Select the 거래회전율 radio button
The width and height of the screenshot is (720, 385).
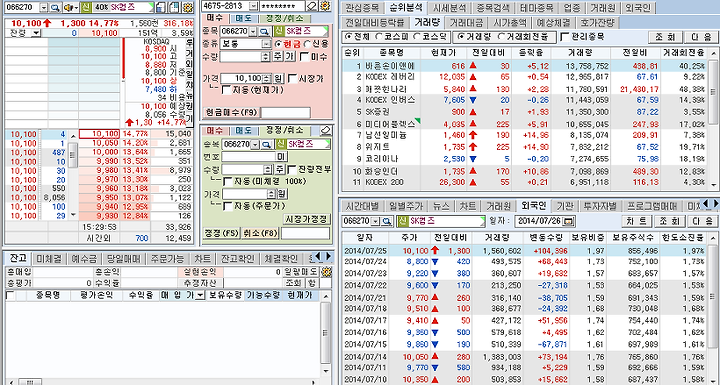pyautogui.click(x=502, y=36)
